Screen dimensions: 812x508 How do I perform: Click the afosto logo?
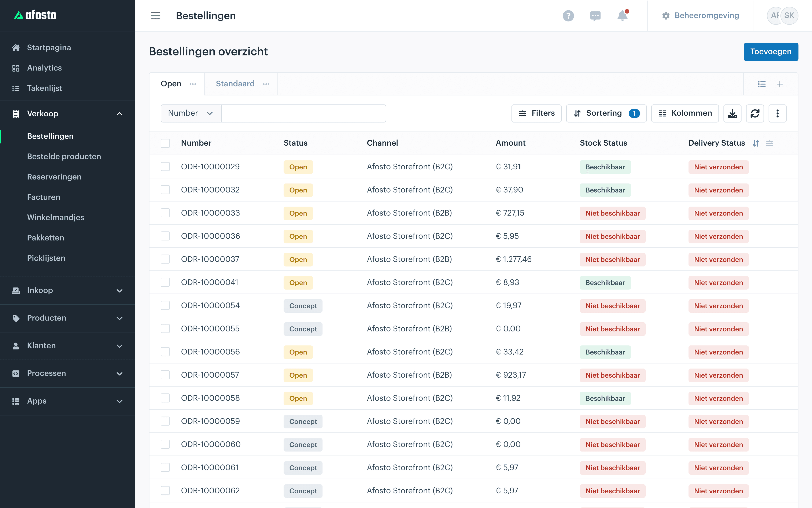(35, 15)
